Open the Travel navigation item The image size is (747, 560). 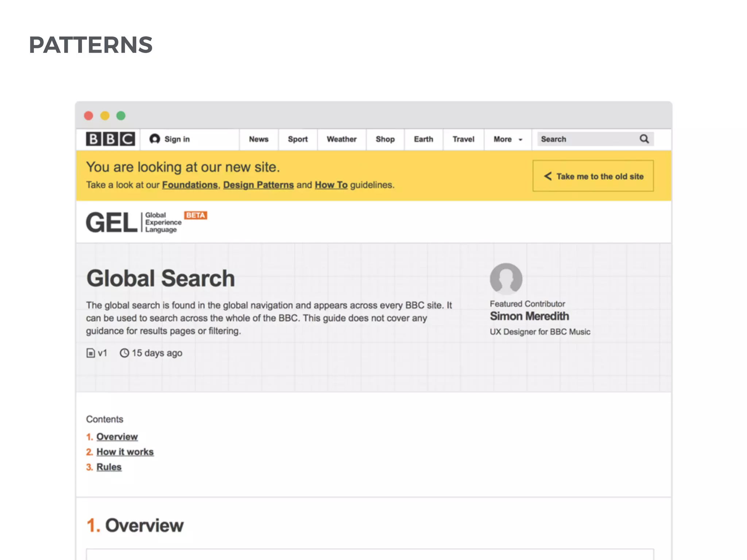pos(463,139)
